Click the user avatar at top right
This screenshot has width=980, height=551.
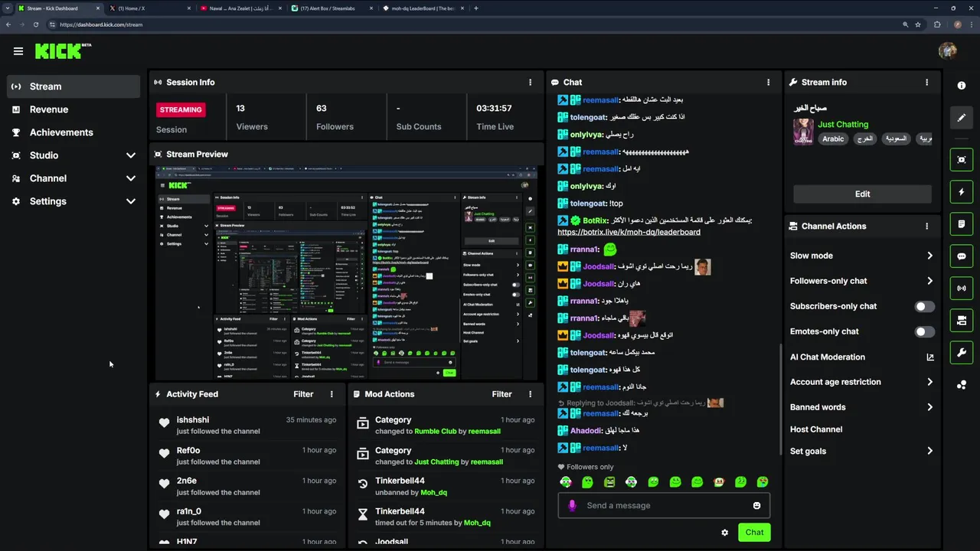[x=948, y=51]
